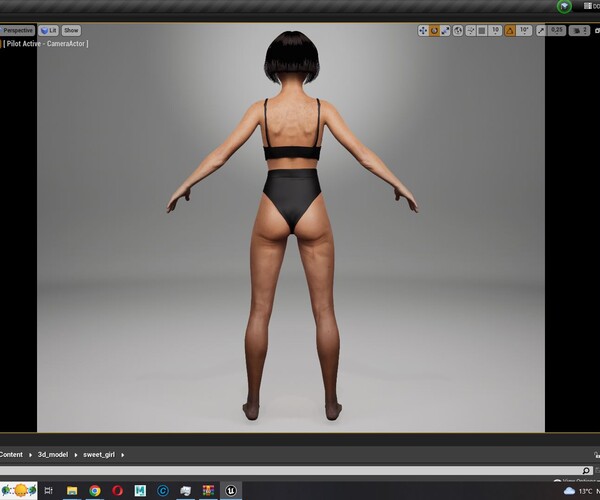Open the Show flags menu
Image resolution: width=600 pixels, height=500 pixels.
[71, 30]
